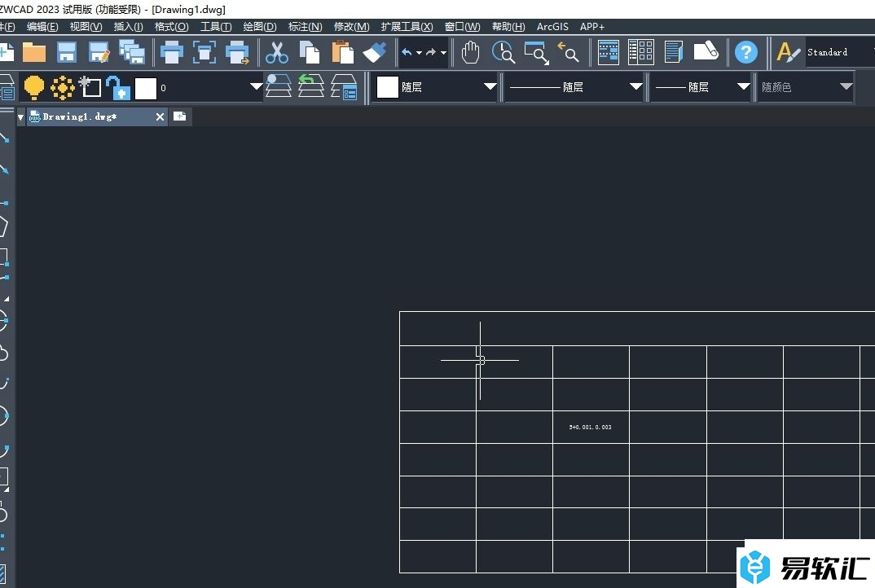Open the 格式(O) menu
The width and height of the screenshot is (875, 588).
pos(171,27)
